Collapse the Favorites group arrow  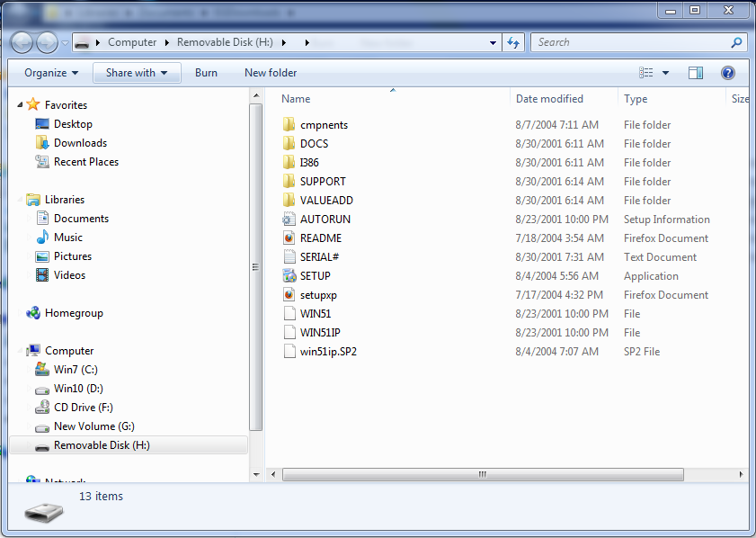point(20,104)
